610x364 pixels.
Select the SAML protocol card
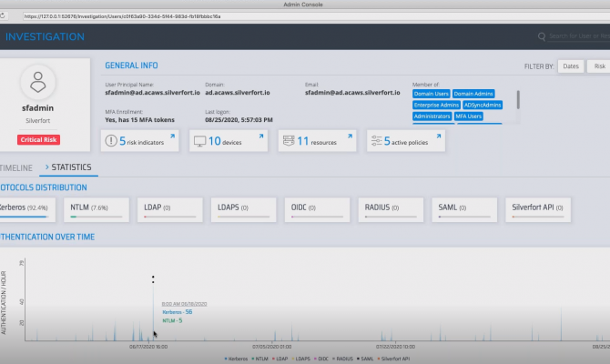click(464, 210)
